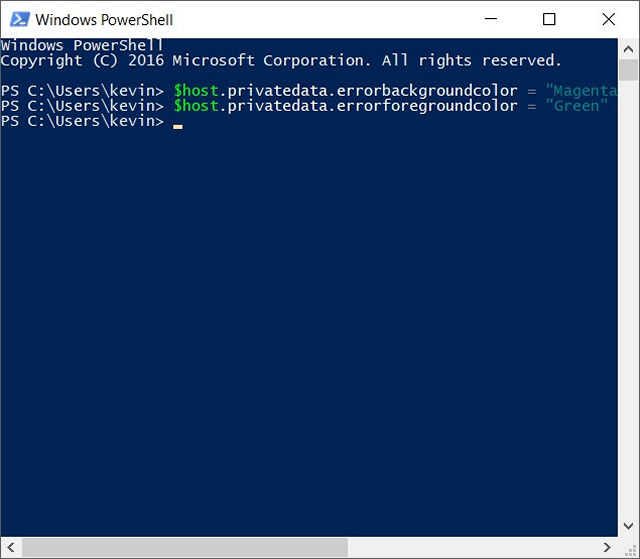Click the Microsoft Corporation copyright line
Viewport: 640px width, 559px height.
tap(280, 61)
